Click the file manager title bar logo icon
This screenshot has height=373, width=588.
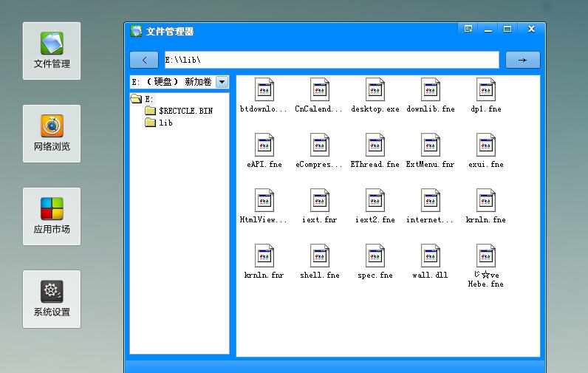(136, 31)
